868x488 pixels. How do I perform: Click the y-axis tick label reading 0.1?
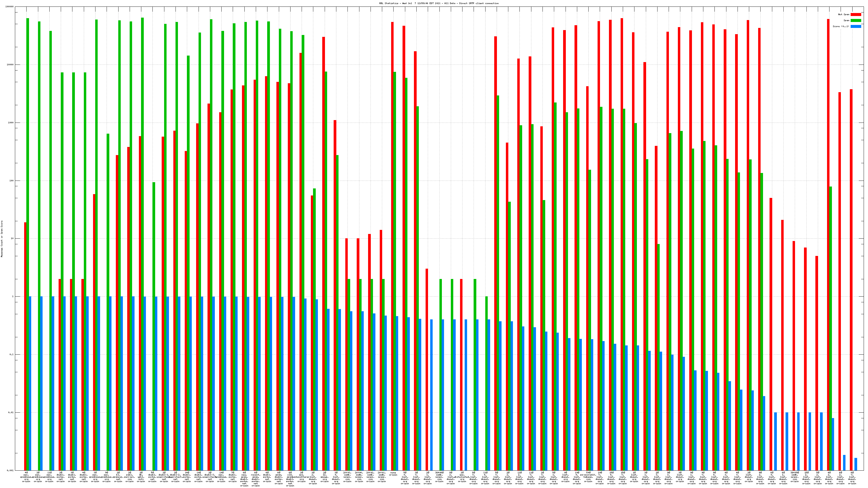click(x=11, y=355)
